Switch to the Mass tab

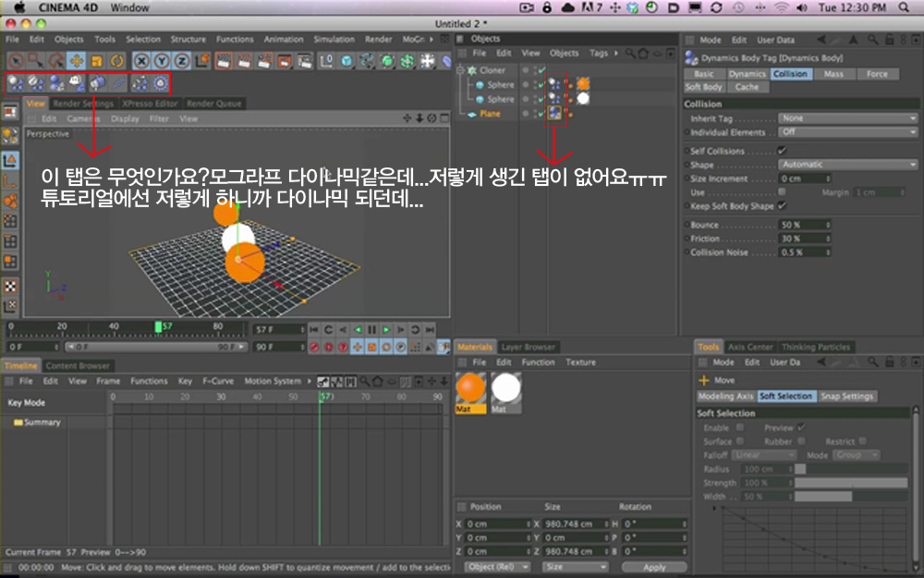(833, 74)
